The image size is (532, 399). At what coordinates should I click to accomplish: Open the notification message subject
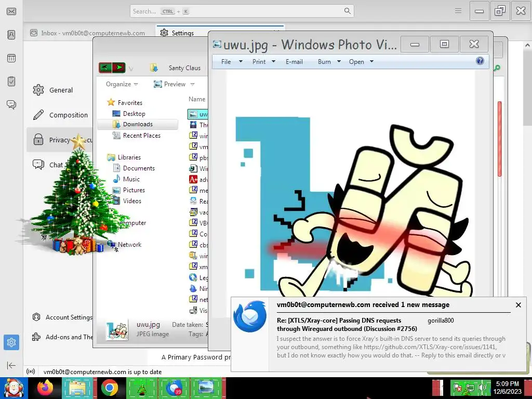347,324
